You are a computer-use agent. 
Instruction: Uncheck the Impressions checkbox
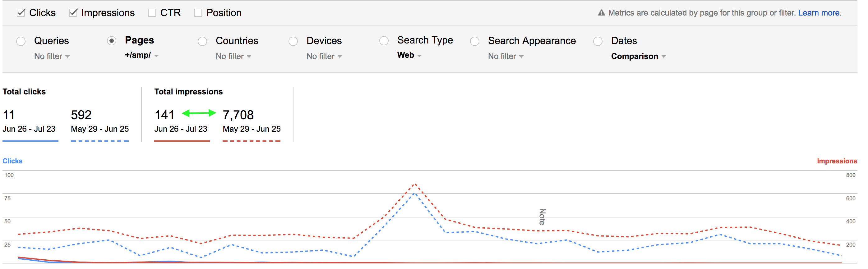point(73,13)
